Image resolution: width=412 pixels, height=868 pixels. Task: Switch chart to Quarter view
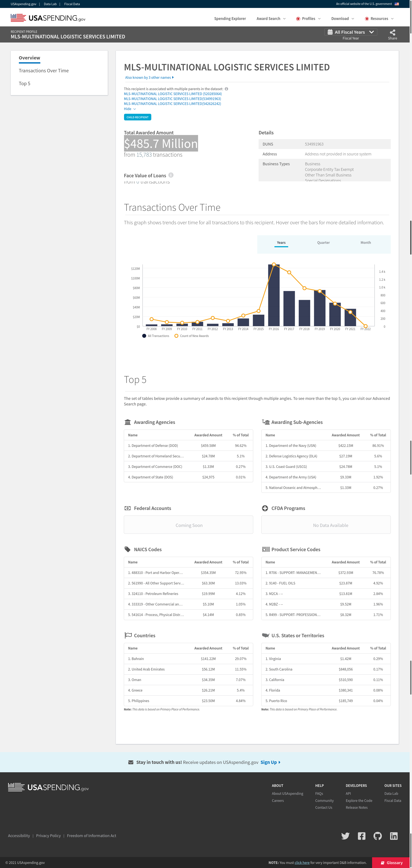(x=323, y=243)
